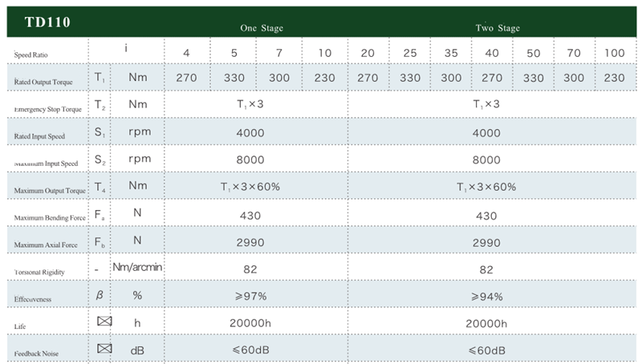
Task: Click the β efficiency symbol
Action: click(99, 295)
